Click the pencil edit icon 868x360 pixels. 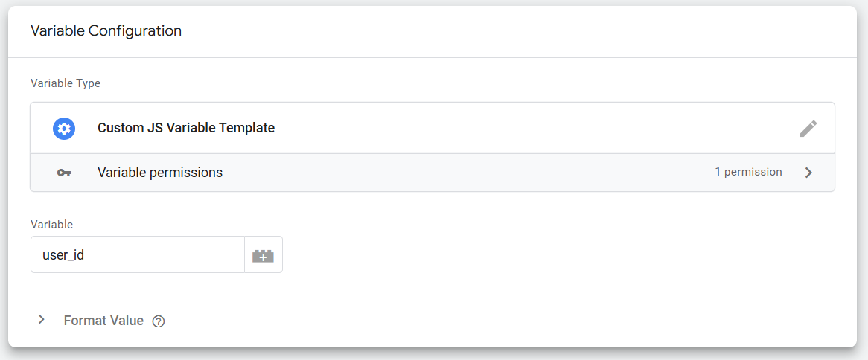[808, 129]
